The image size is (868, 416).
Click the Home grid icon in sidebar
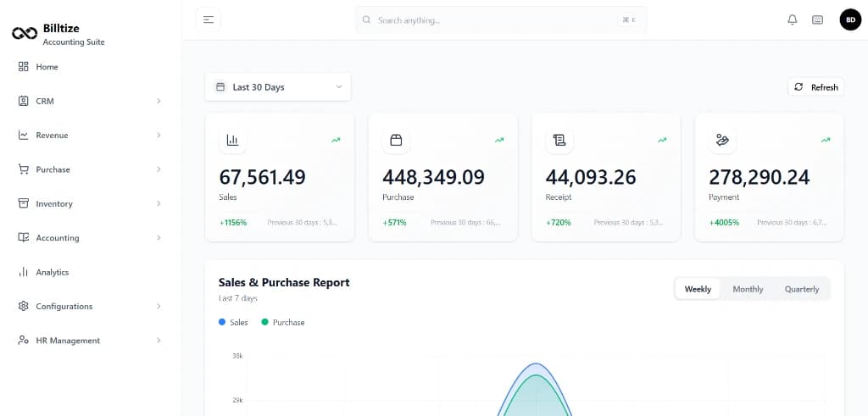(x=23, y=67)
